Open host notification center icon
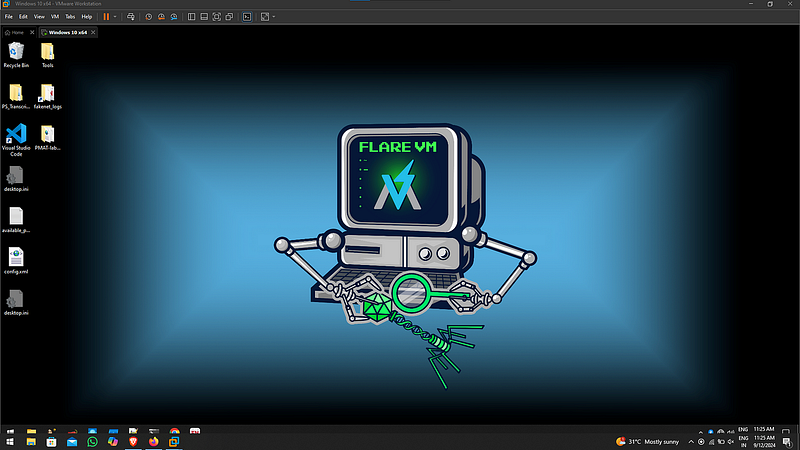 787,442
